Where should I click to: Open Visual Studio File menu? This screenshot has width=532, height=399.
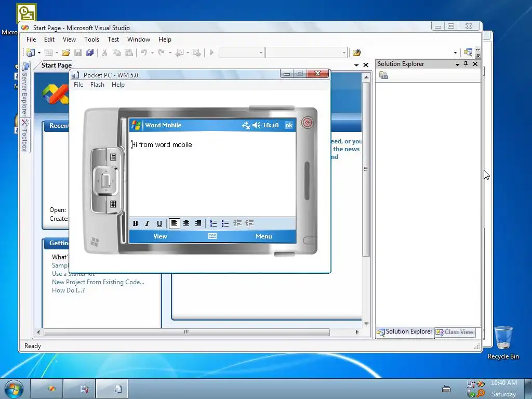coord(31,39)
